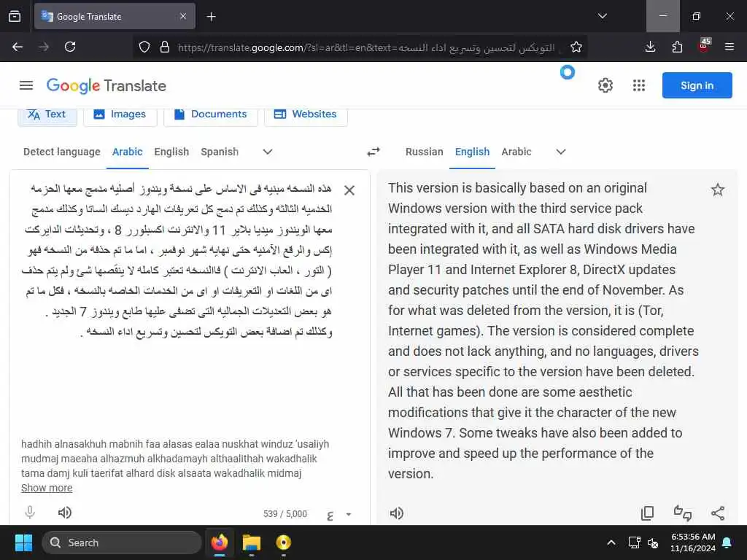Open the notification bell in tray

click(727, 542)
